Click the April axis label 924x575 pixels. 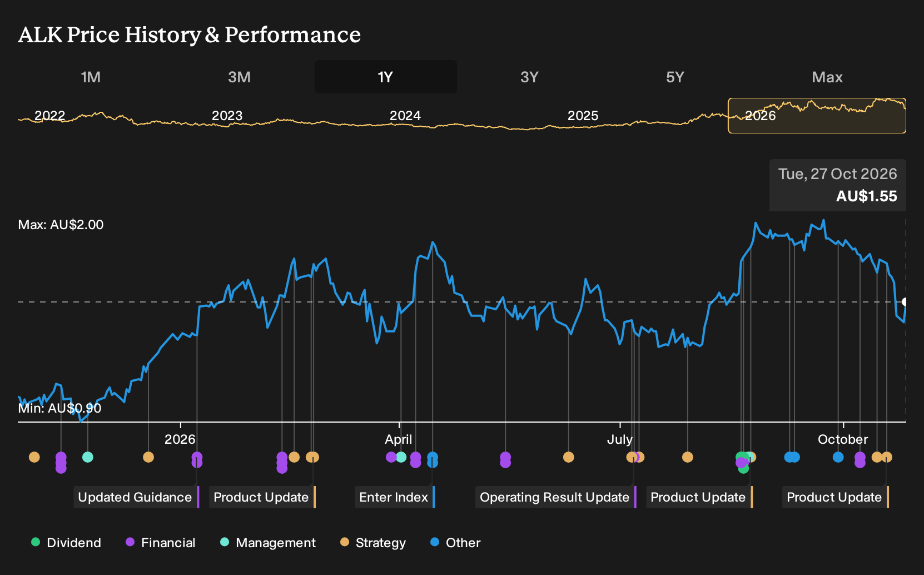coord(399,439)
